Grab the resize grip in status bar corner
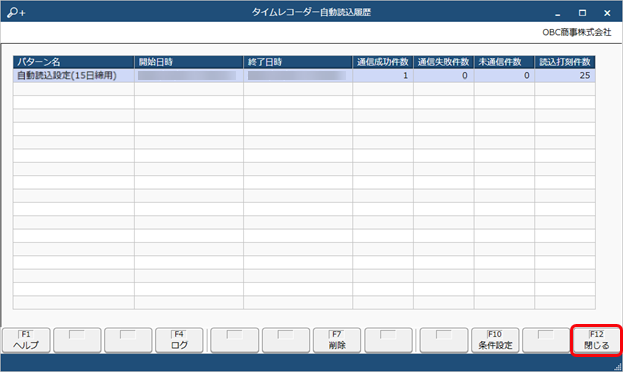 (x=618, y=367)
